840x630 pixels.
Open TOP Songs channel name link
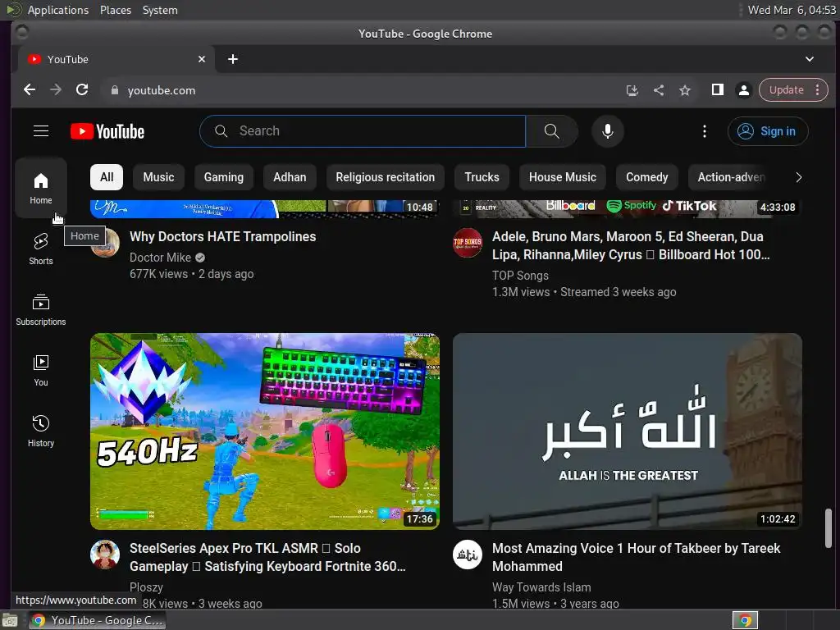520,276
